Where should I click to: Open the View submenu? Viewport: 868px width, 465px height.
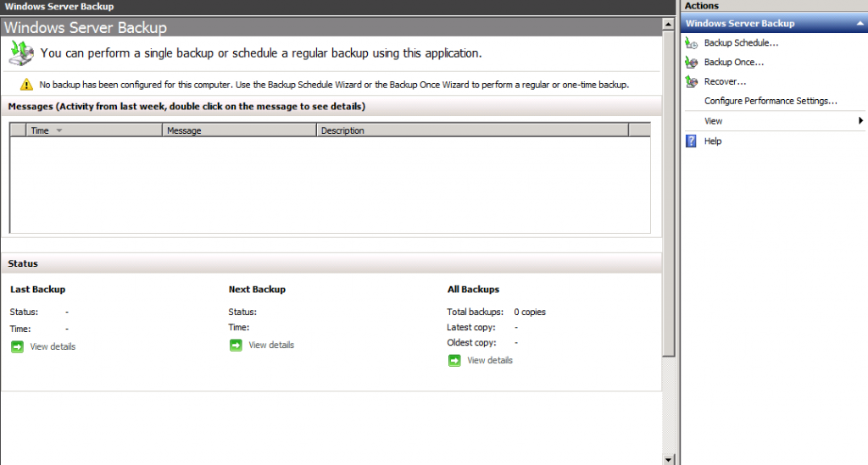coord(713,121)
